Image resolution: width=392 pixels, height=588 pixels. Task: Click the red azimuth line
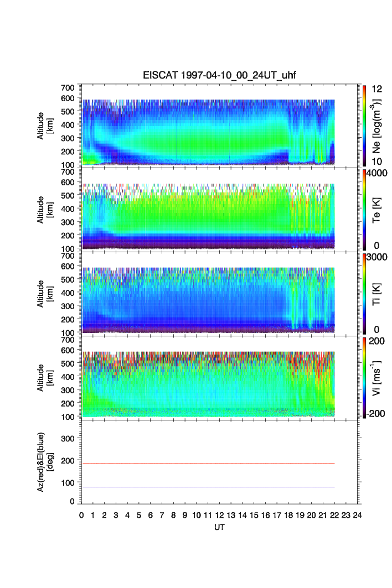coord(208,464)
